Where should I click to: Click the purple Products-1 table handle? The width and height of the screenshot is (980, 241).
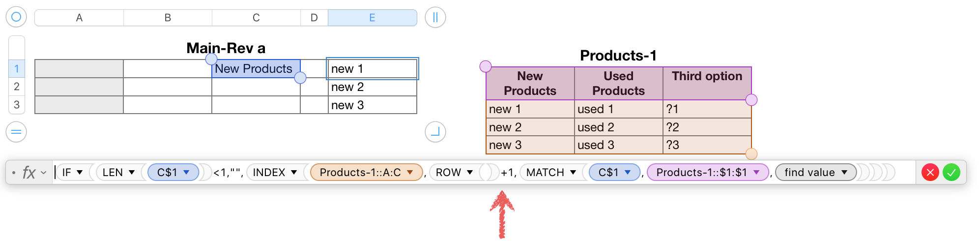pyautogui.click(x=486, y=66)
